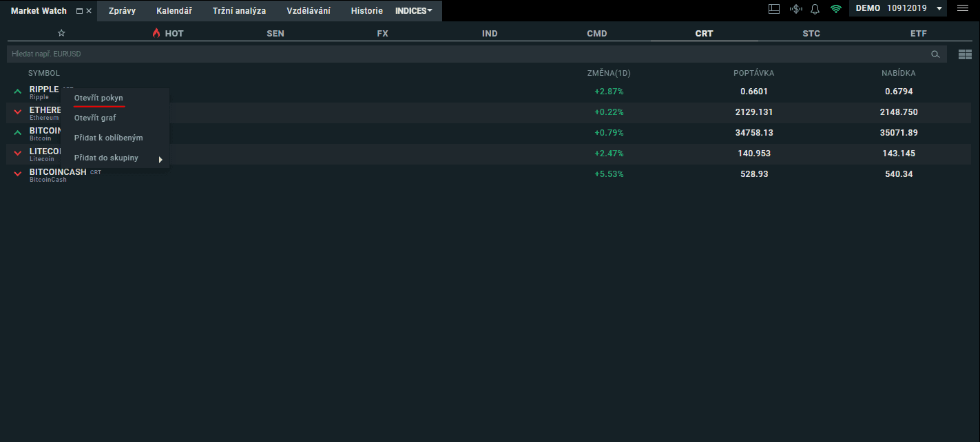The width and height of the screenshot is (980, 442).
Task: Open the favorites star tab
Action: 61,33
